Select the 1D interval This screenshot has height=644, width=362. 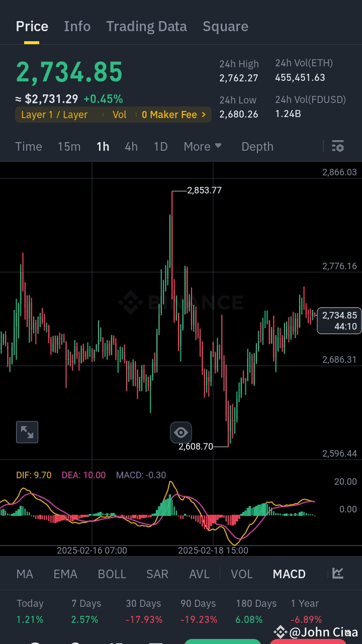tap(160, 146)
